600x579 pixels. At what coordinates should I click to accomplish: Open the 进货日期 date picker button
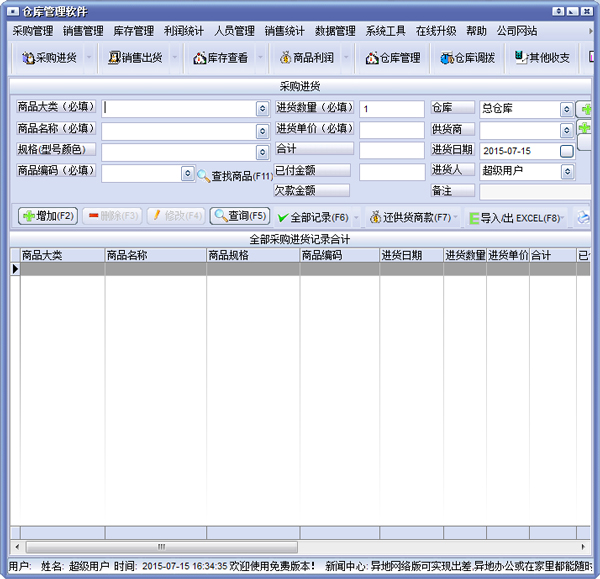[x=567, y=151]
